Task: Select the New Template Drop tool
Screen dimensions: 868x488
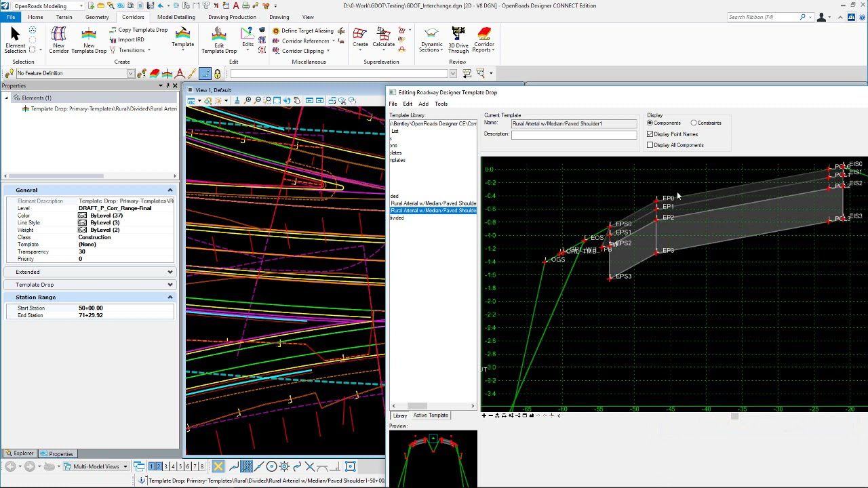Action: [x=89, y=40]
